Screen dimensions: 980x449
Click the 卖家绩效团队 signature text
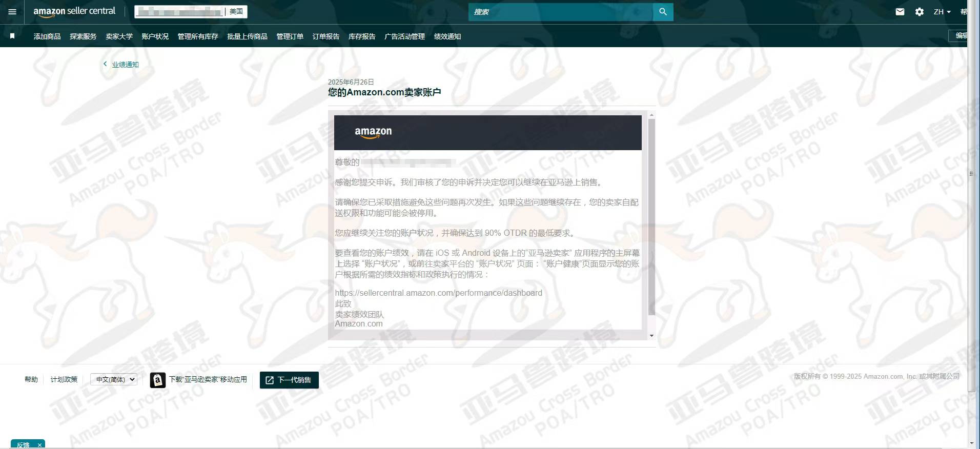pos(359,314)
